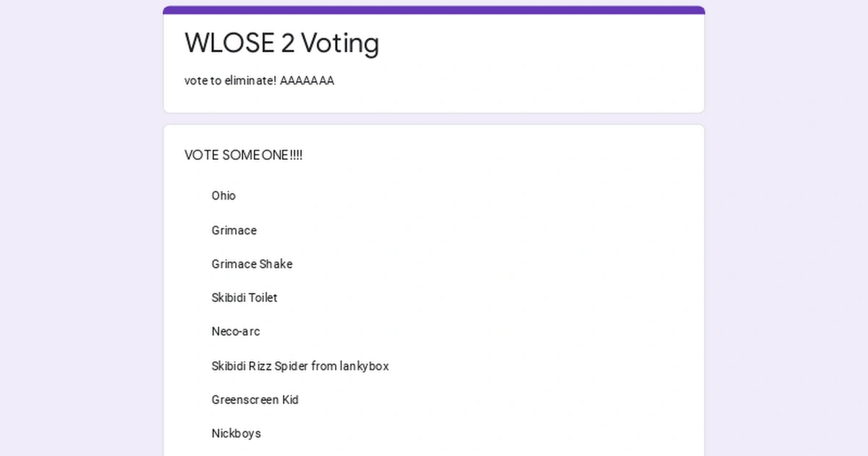Click the Grimace label text
The height and width of the screenshot is (456, 868).
[x=234, y=230]
